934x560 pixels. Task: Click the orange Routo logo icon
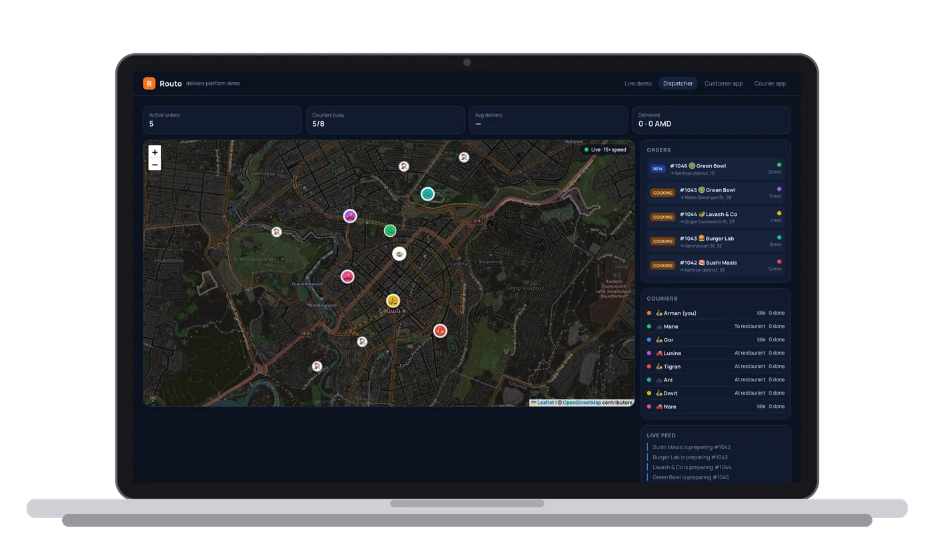click(x=149, y=83)
